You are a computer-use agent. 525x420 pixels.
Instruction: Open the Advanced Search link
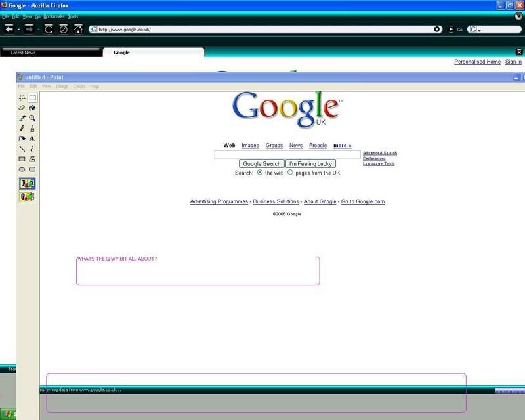pos(380,153)
